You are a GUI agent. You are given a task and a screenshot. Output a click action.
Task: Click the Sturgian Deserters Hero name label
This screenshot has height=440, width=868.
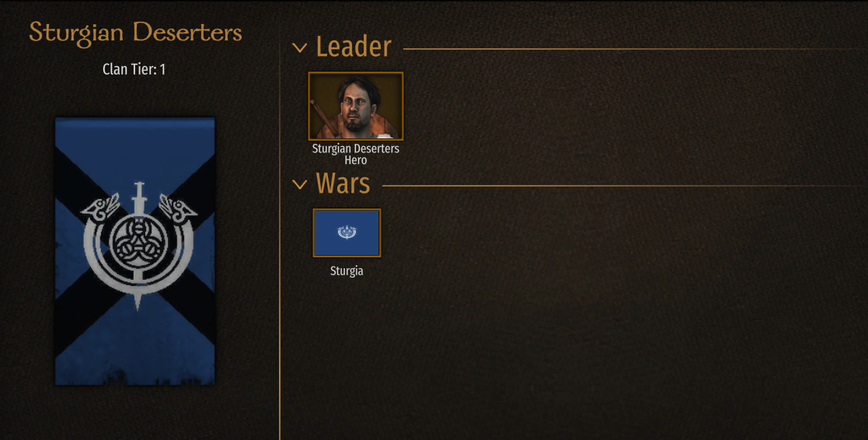click(355, 155)
